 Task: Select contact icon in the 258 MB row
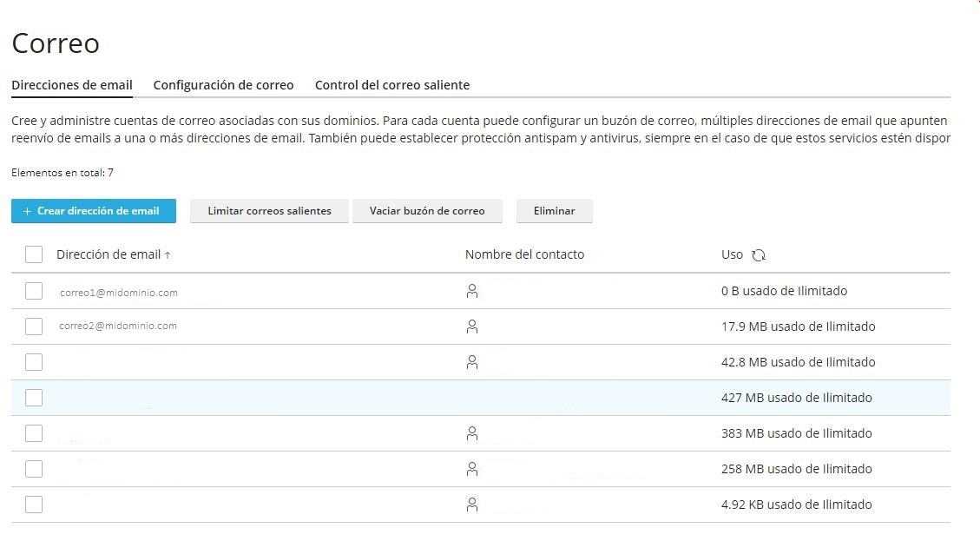(x=472, y=469)
